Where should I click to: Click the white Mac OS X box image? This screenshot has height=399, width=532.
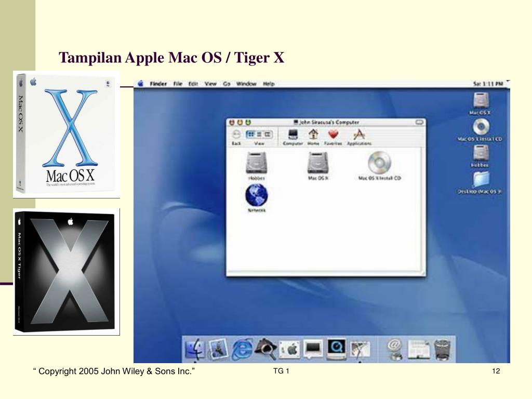[66, 135]
